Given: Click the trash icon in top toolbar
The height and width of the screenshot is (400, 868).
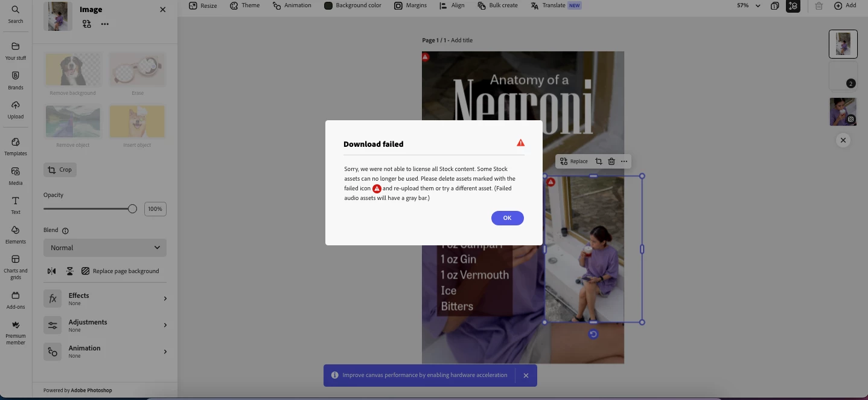Looking at the screenshot, I should (x=819, y=5).
